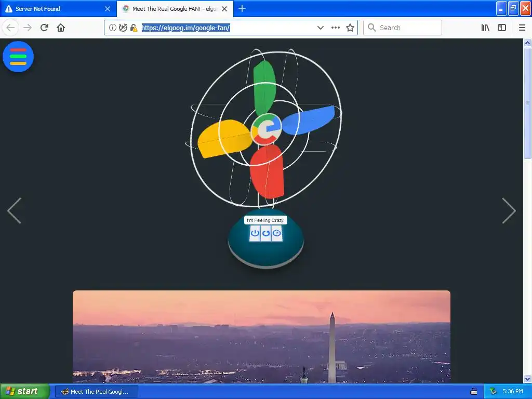Click the Google logo at fan center
Viewport: 532px width, 399px height.
[x=267, y=130]
